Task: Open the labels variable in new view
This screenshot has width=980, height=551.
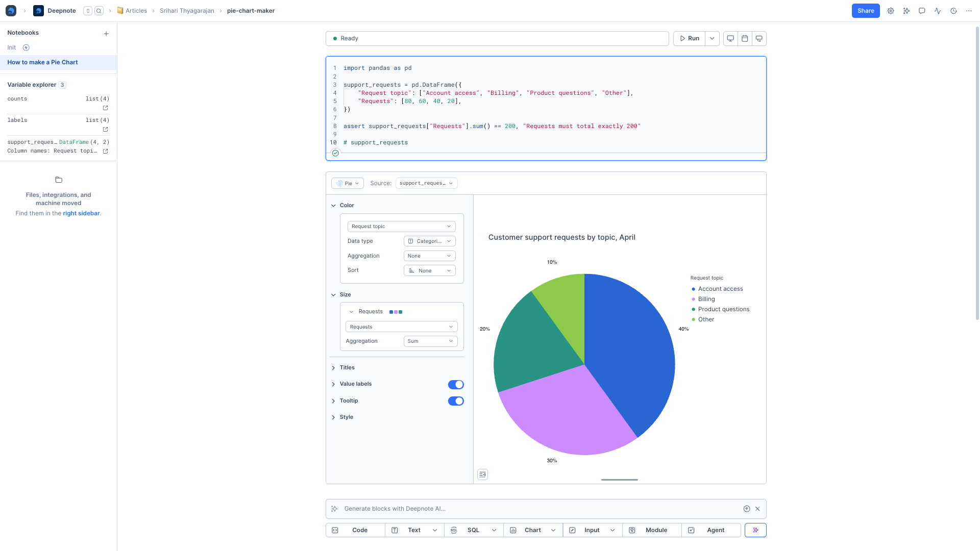Action: pos(106,130)
